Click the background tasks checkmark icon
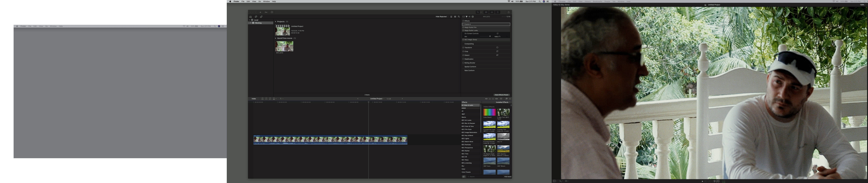 point(272,12)
